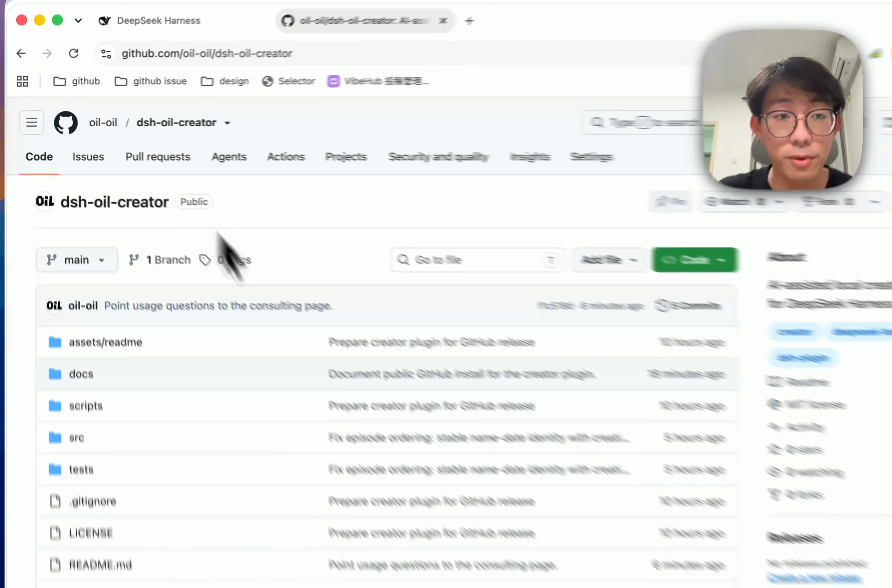This screenshot has width=892, height=588.
Task: Open the apps grid icon in bookmarks bar
Action: point(23,81)
